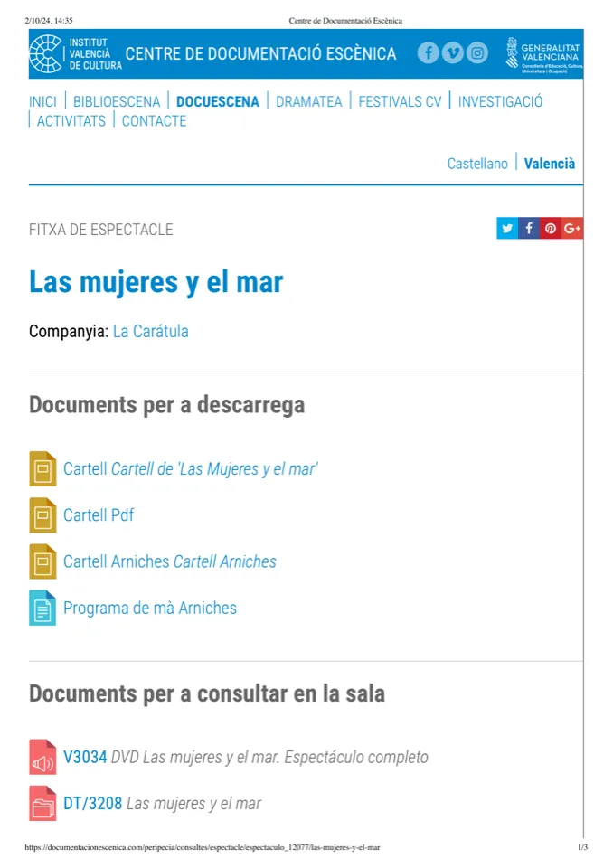Click the V3034 DVD audio icon

tap(42, 758)
